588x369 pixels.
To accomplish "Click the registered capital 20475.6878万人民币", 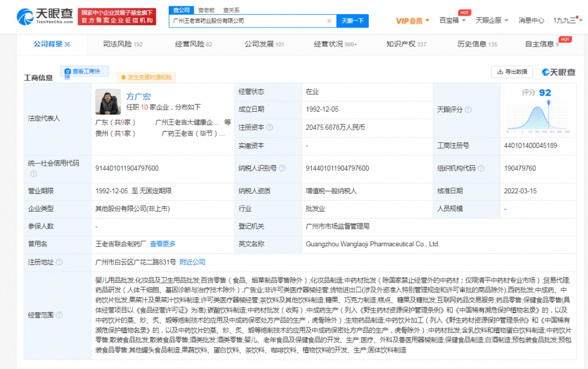I will pos(335,128).
